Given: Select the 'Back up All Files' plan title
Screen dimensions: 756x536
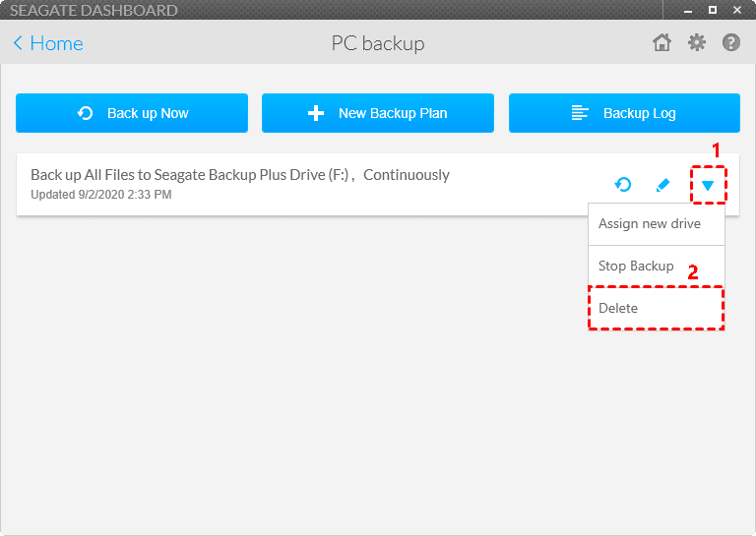Looking at the screenshot, I should coord(240,175).
